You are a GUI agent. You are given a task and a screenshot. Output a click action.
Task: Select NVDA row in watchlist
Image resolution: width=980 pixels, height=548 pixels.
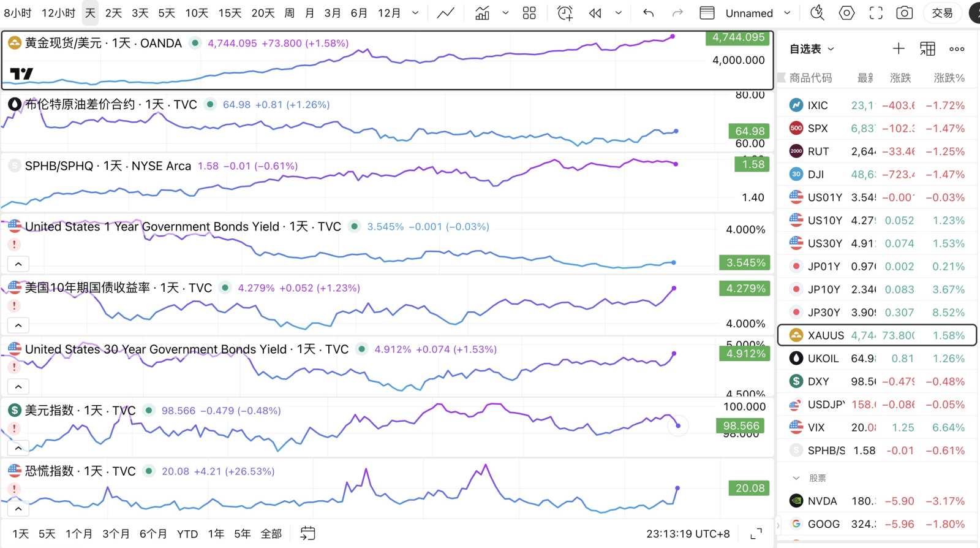[x=877, y=501]
